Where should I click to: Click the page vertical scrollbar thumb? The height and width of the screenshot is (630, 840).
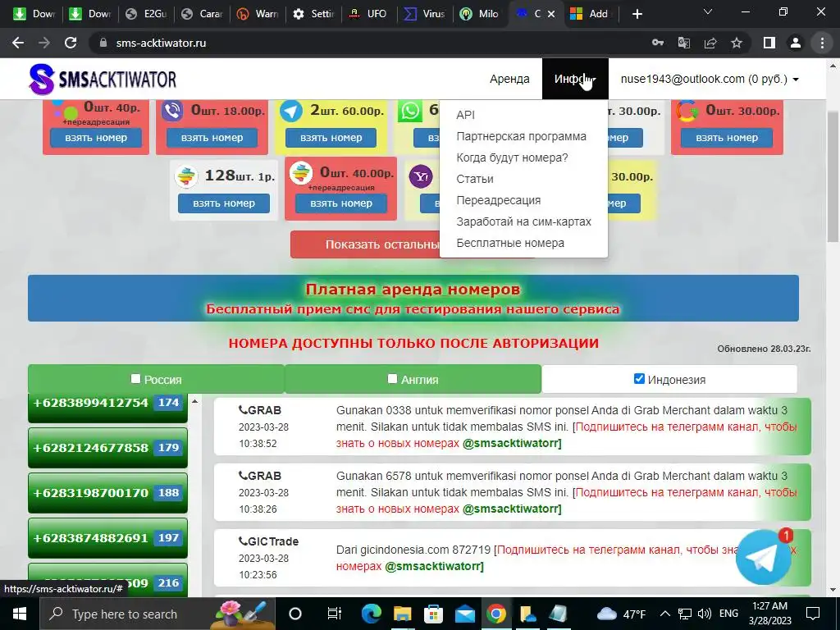[833, 177]
